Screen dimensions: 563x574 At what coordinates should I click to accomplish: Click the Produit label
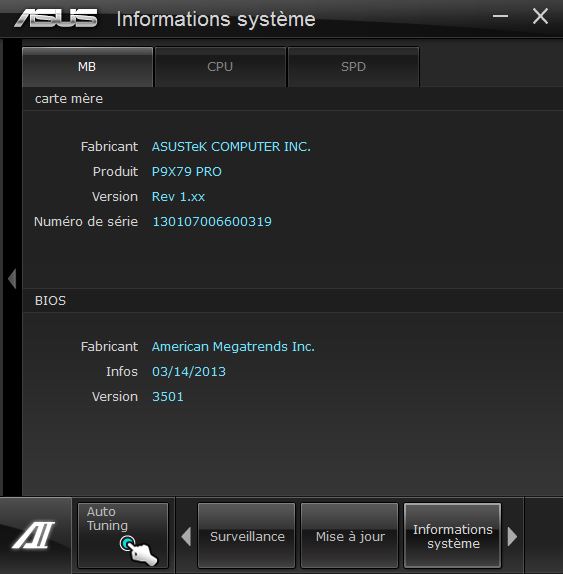(115, 172)
